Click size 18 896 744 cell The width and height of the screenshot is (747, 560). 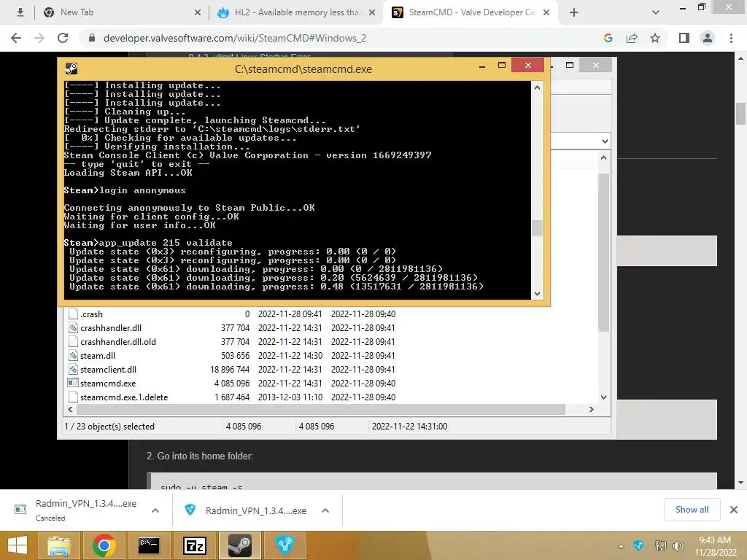click(x=230, y=370)
